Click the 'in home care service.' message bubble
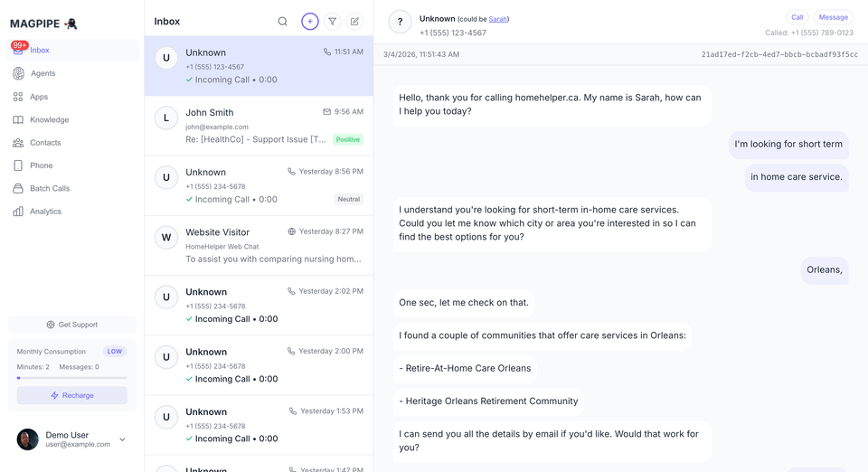The width and height of the screenshot is (868, 472). 796,177
